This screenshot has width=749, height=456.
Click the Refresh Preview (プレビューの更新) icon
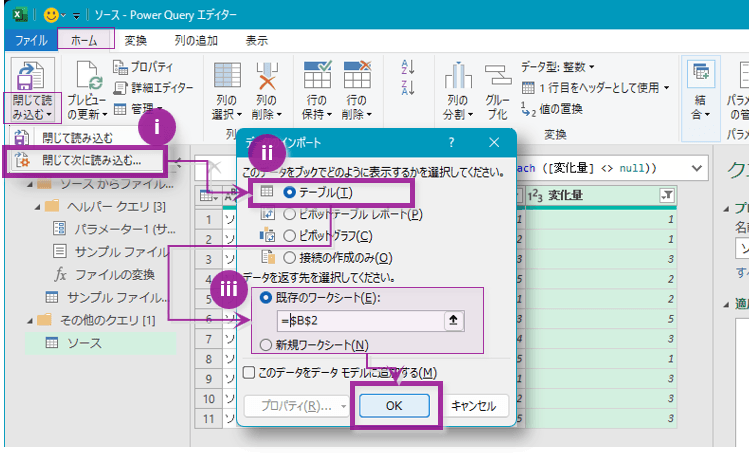coord(89,75)
